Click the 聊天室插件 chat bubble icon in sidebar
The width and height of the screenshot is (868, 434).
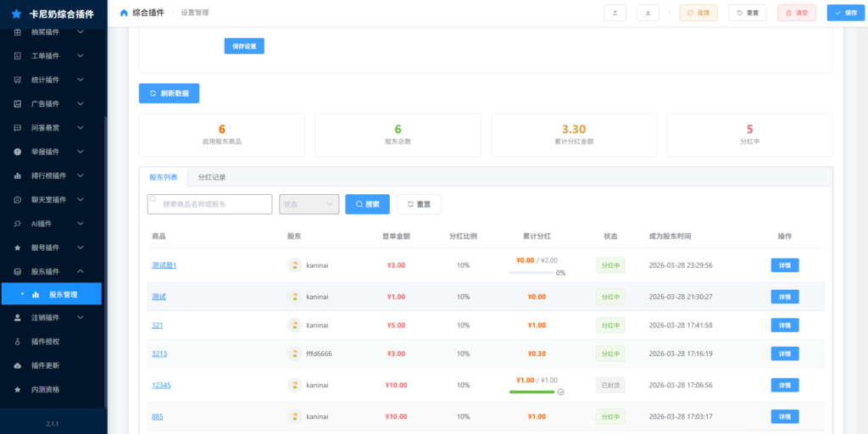pos(18,200)
